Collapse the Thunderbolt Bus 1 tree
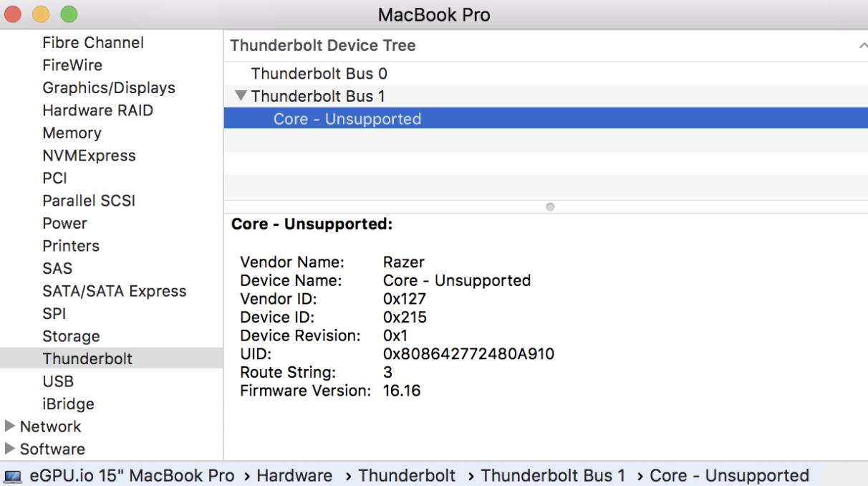Screen dimensions: 868x486 pos(241,96)
